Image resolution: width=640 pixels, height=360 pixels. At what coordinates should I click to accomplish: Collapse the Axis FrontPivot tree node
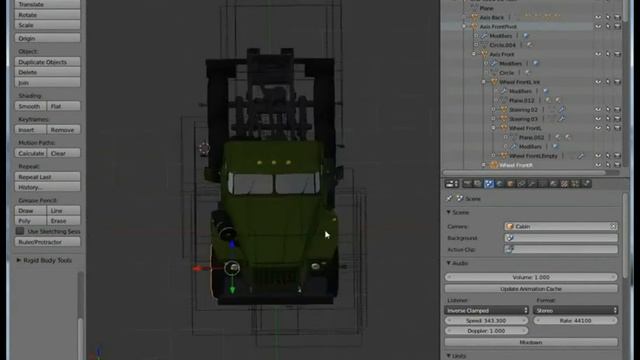[x=464, y=27]
